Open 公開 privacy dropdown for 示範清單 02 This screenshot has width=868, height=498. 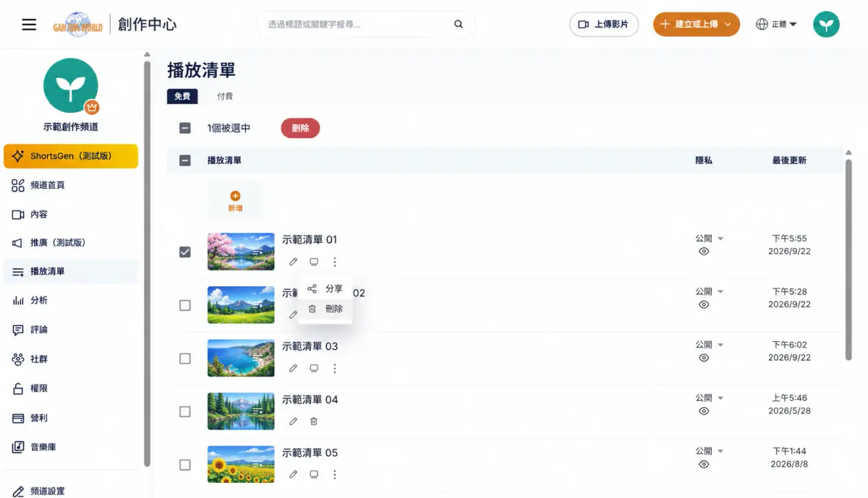pos(710,291)
